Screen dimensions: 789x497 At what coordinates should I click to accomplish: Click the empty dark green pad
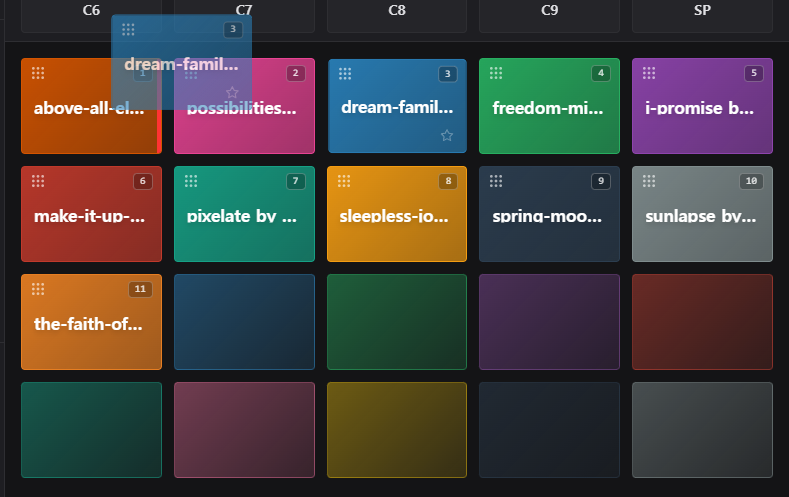coord(397,322)
